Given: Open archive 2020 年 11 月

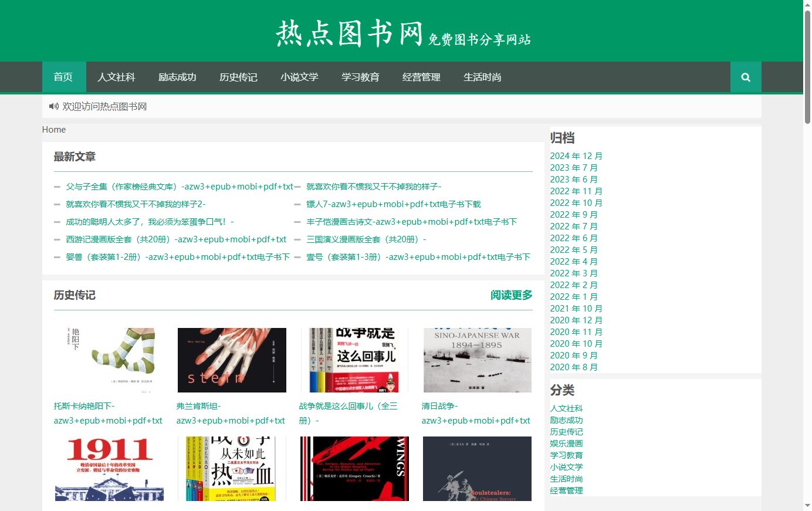Looking at the screenshot, I should (576, 332).
